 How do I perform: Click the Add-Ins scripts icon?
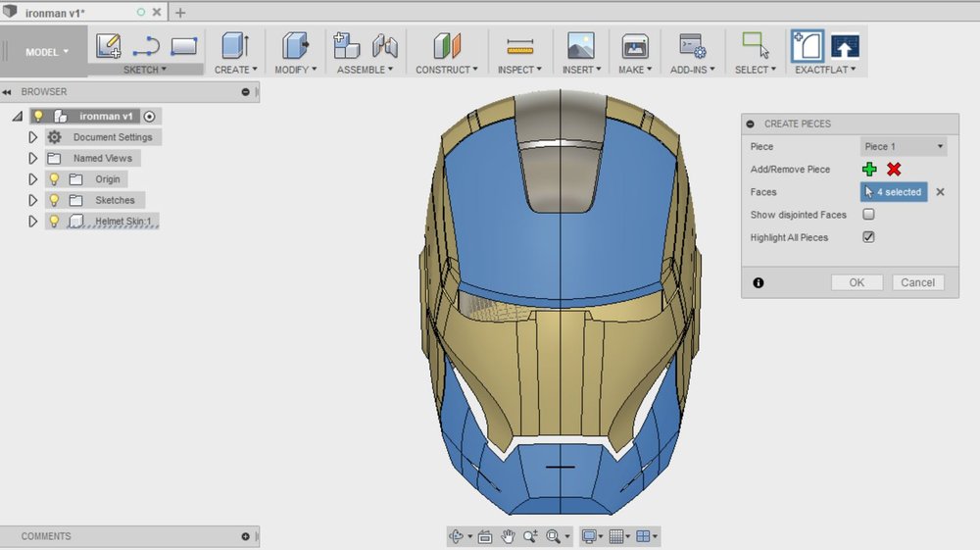pos(693,46)
